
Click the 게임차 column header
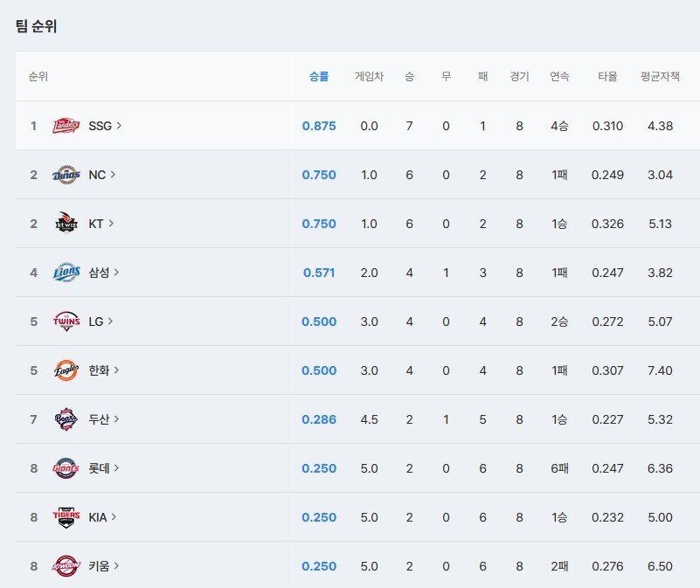pos(369,77)
